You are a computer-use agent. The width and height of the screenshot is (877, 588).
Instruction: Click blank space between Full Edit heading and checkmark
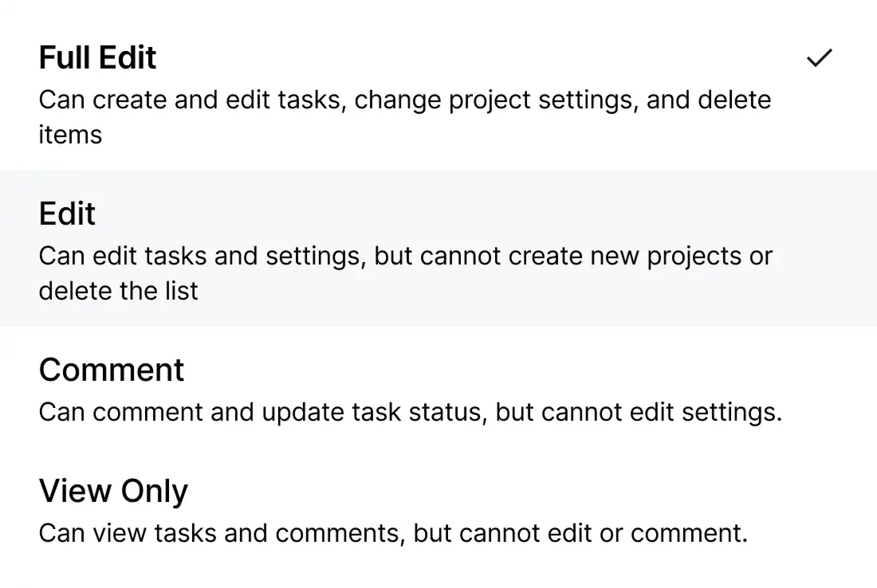478,58
